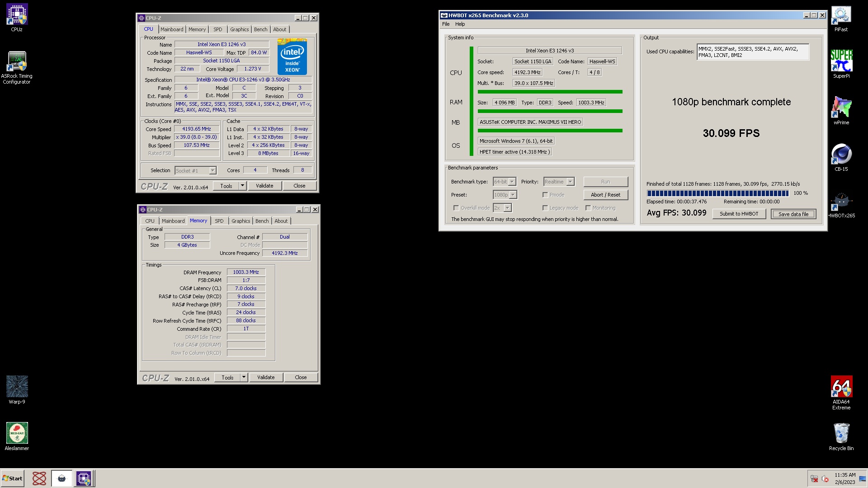Click the volume muted tray icon

point(825,479)
